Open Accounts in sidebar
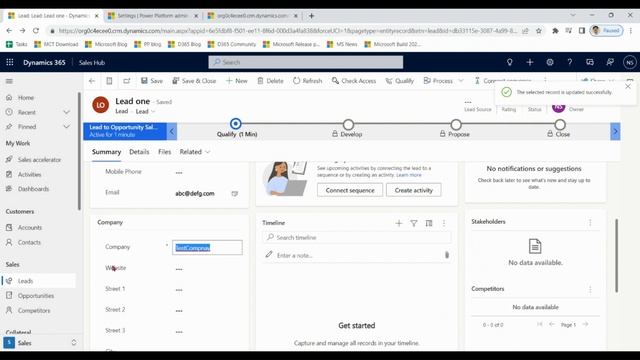 [30, 227]
